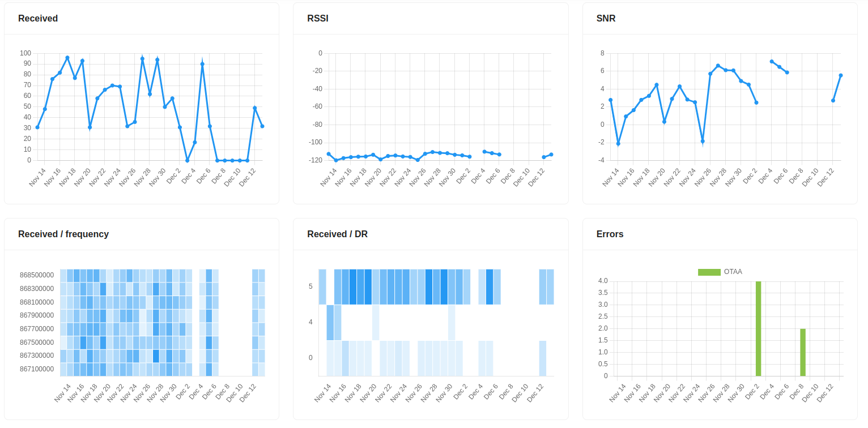
Task: Click the 868500000 frequency row label
Action: click(x=36, y=276)
